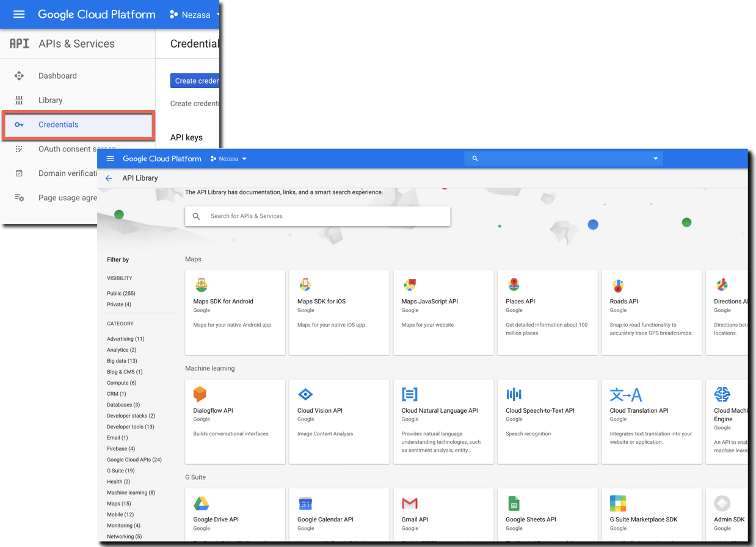The image size is (756, 547).
Task: Open the Cloud Translation API card title
Action: [639, 411]
